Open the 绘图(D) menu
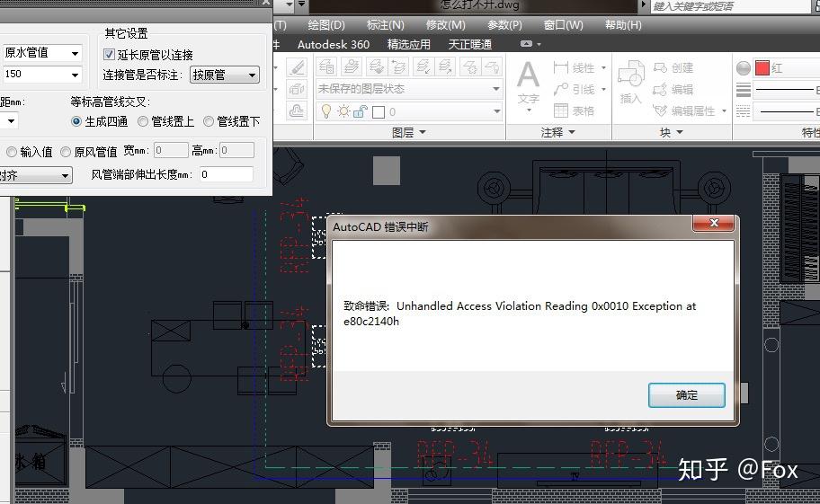 (x=325, y=25)
